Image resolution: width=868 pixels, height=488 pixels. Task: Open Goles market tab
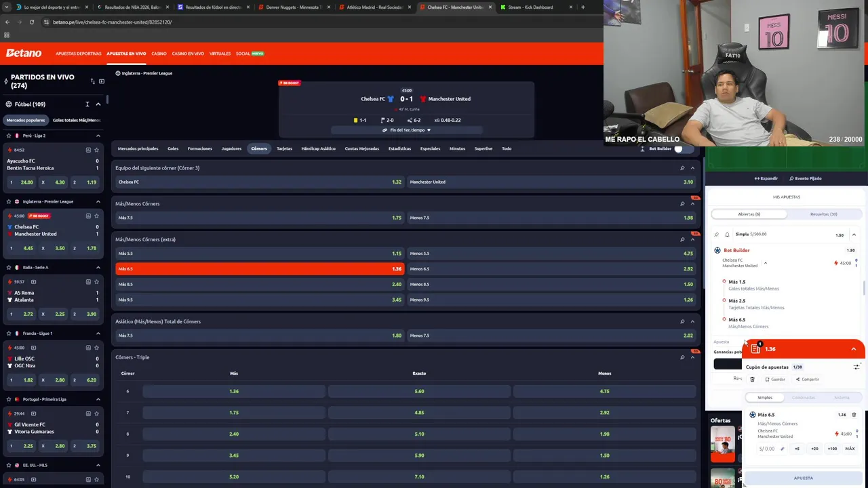tap(173, 148)
